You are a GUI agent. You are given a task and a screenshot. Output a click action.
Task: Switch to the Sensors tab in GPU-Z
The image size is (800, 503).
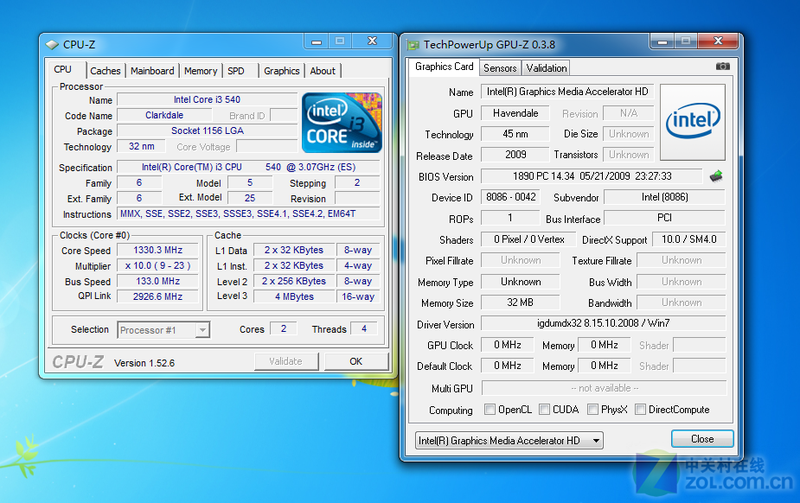tap(500, 68)
